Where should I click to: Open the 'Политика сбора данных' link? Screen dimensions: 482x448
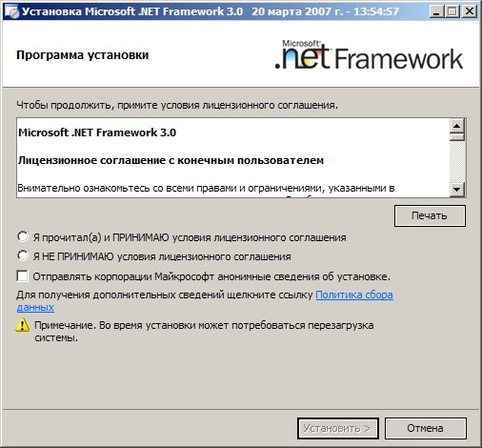click(x=354, y=295)
